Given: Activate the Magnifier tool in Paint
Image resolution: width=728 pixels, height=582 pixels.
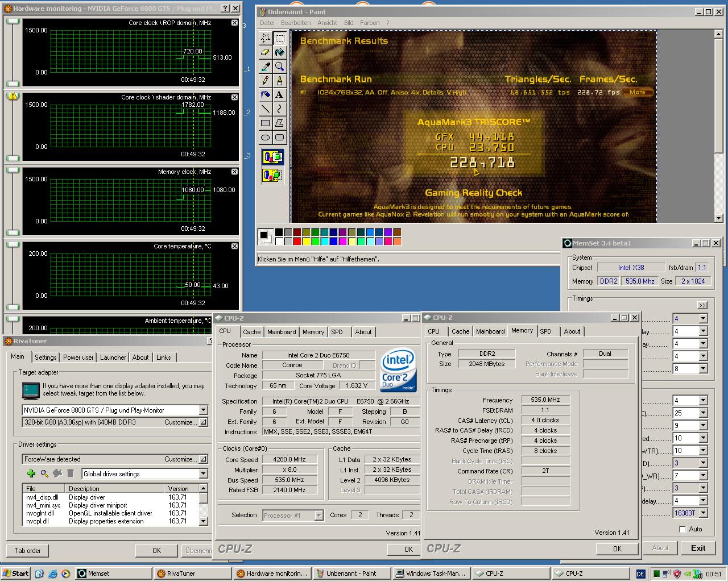Looking at the screenshot, I should (279, 66).
